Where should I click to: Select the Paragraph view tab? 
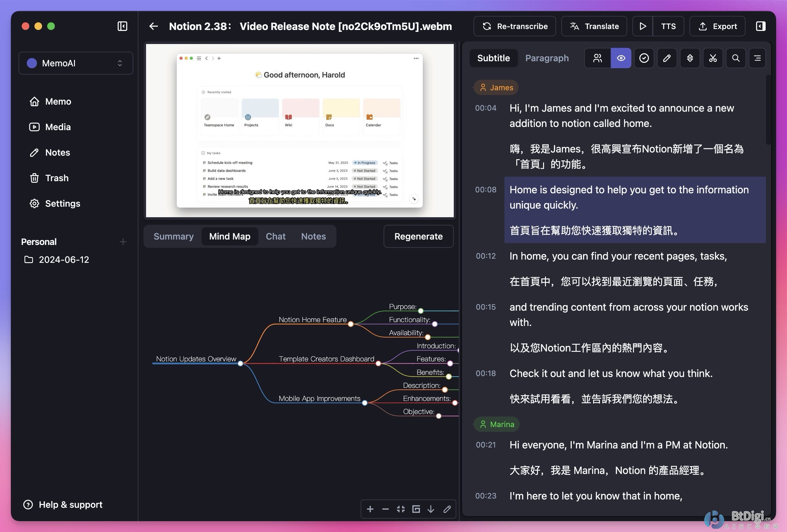547,58
